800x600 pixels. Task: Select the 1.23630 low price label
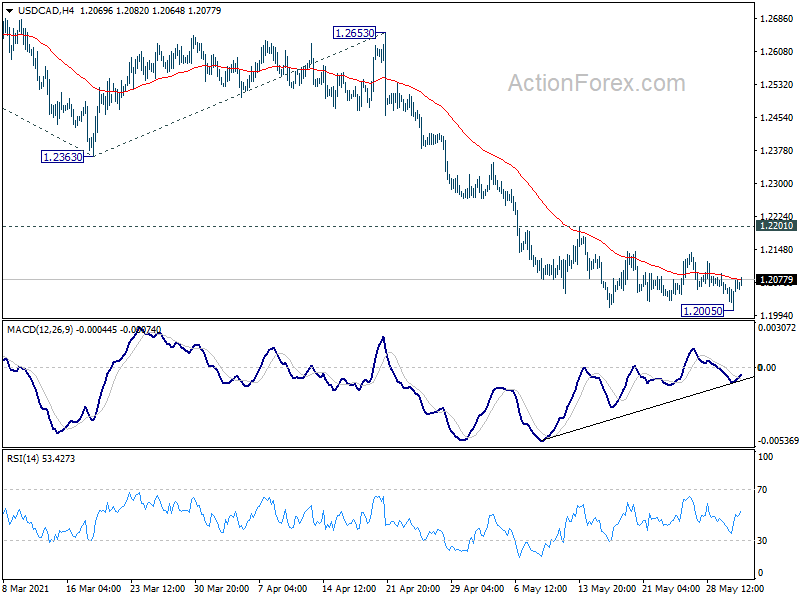[x=62, y=157]
